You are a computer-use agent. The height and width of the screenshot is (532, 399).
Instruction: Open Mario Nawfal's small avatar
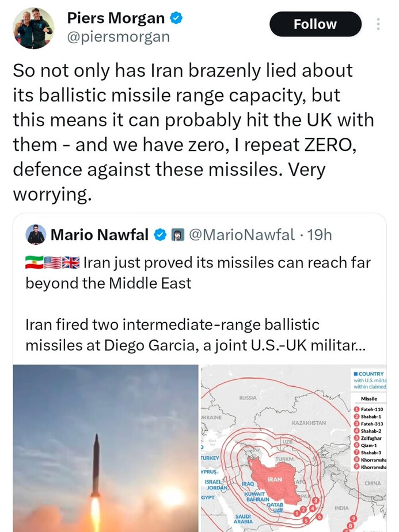click(x=36, y=235)
